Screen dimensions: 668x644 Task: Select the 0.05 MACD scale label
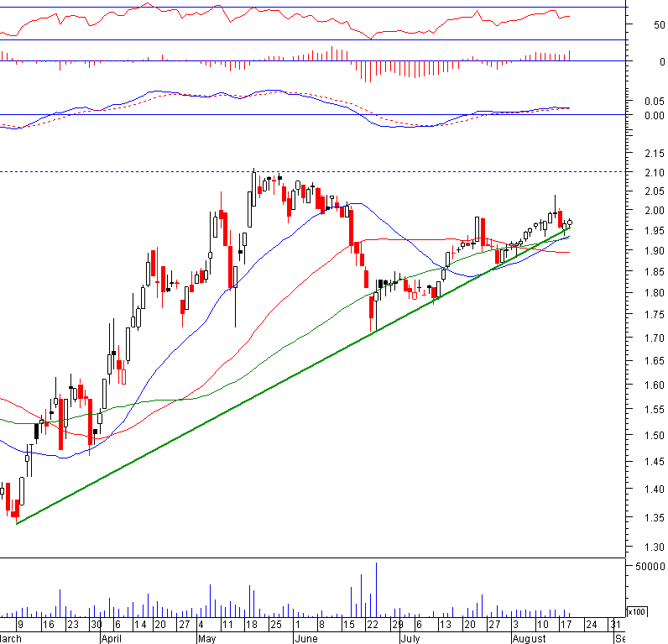(x=655, y=101)
